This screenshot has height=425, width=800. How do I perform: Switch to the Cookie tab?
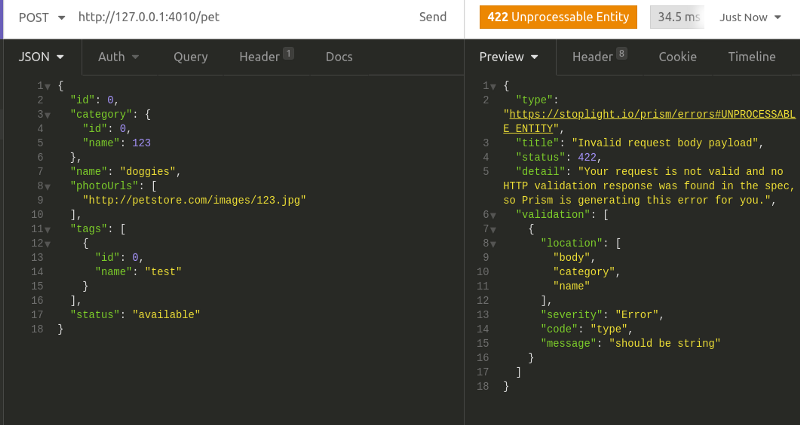pos(677,57)
